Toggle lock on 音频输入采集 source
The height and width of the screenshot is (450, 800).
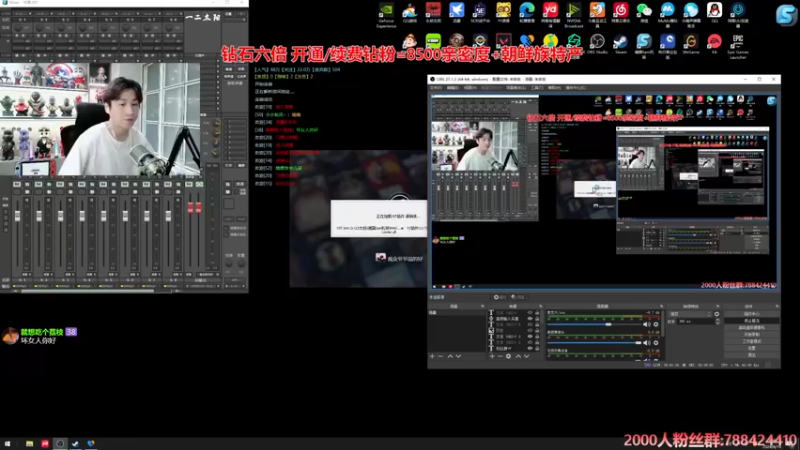[x=537, y=319]
